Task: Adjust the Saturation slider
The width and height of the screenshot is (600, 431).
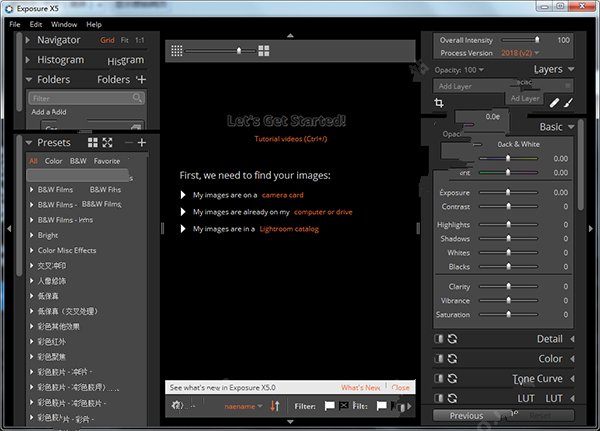Action: (508, 314)
